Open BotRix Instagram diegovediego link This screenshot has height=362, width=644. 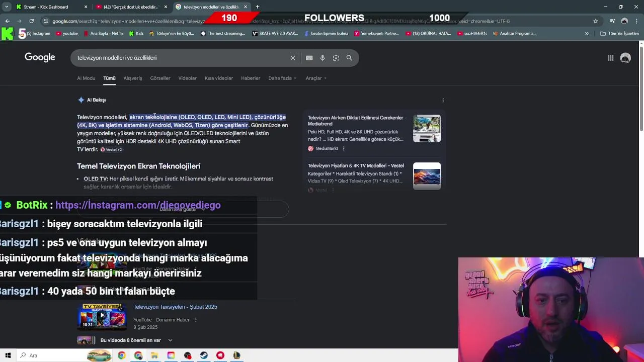(x=138, y=205)
